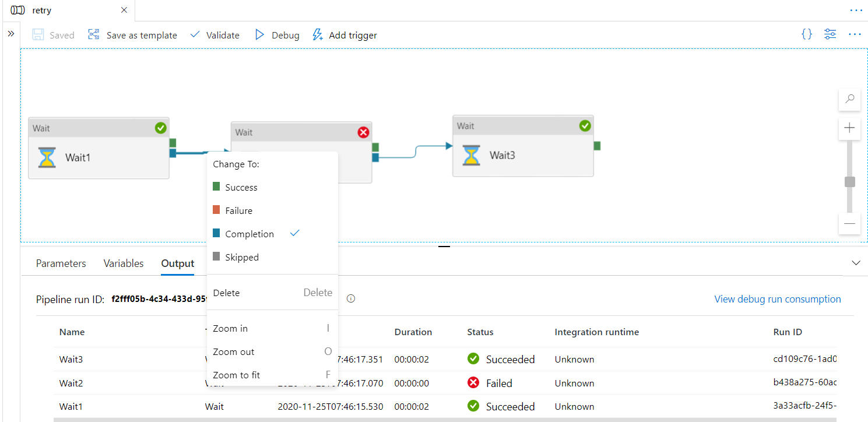Click the Failed status of Wait2 row
868x422 pixels.
pyautogui.click(x=490, y=383)
